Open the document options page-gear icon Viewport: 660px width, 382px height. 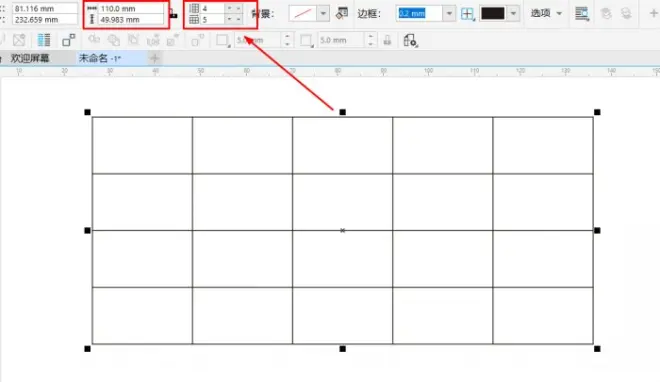click(410, 40)
